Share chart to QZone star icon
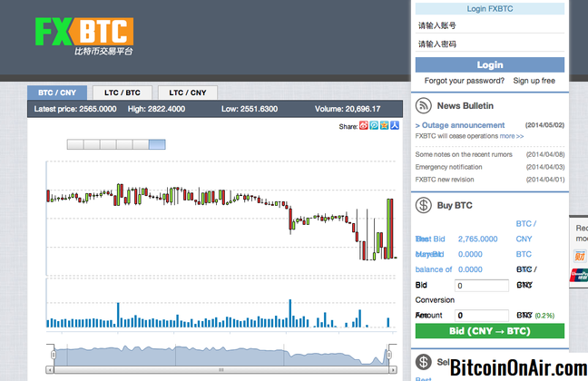The height and width of the screenshot is (381, 588). (384, 125)
